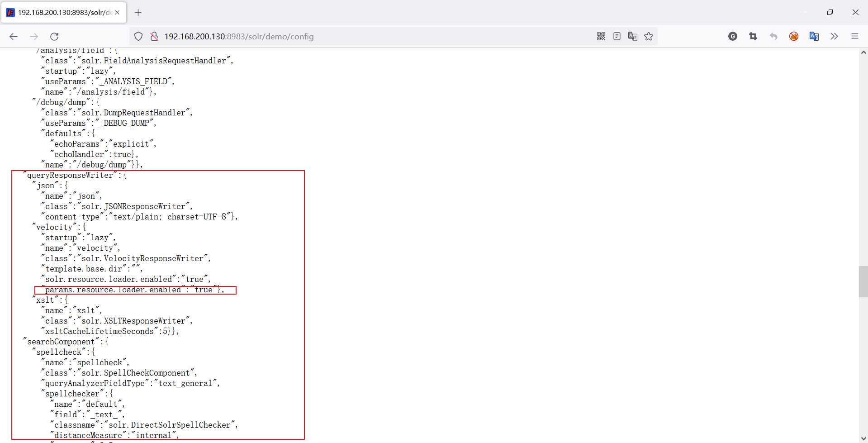Click the "template.base.dir" line

[92, 269]
